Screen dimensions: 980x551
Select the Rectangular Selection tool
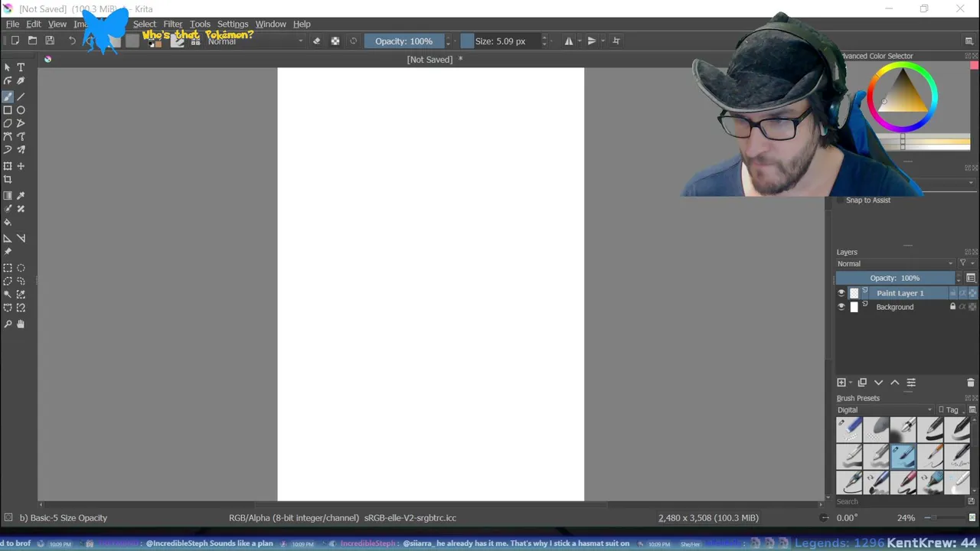(8, 268)
